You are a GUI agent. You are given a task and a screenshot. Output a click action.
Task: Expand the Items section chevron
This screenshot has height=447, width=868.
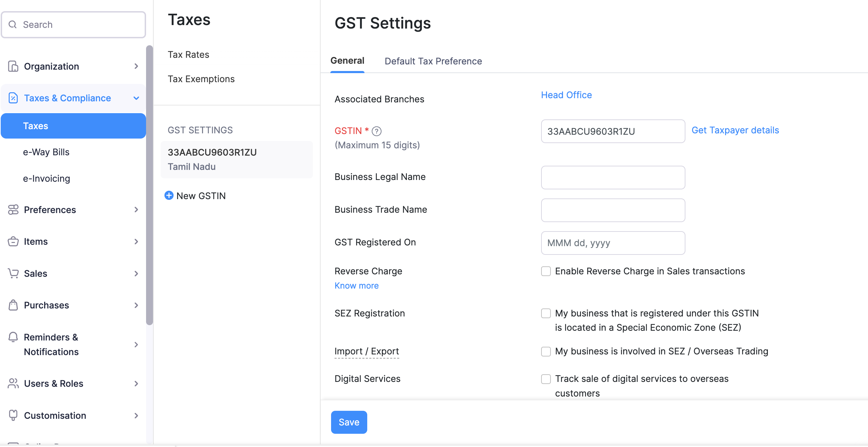(136, 242)
